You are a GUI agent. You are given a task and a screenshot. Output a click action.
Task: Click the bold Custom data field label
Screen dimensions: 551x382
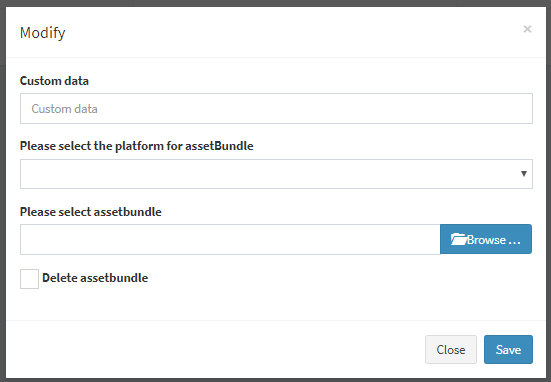tap(54, 81)
